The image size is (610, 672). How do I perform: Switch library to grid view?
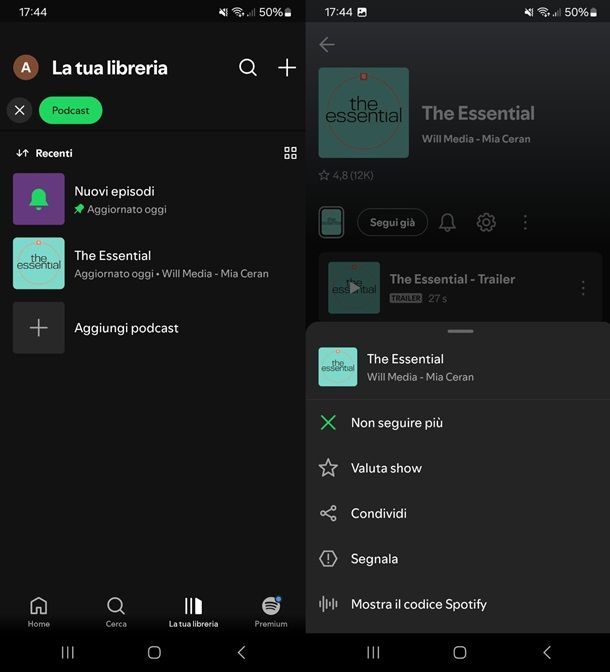click(290, 153)
